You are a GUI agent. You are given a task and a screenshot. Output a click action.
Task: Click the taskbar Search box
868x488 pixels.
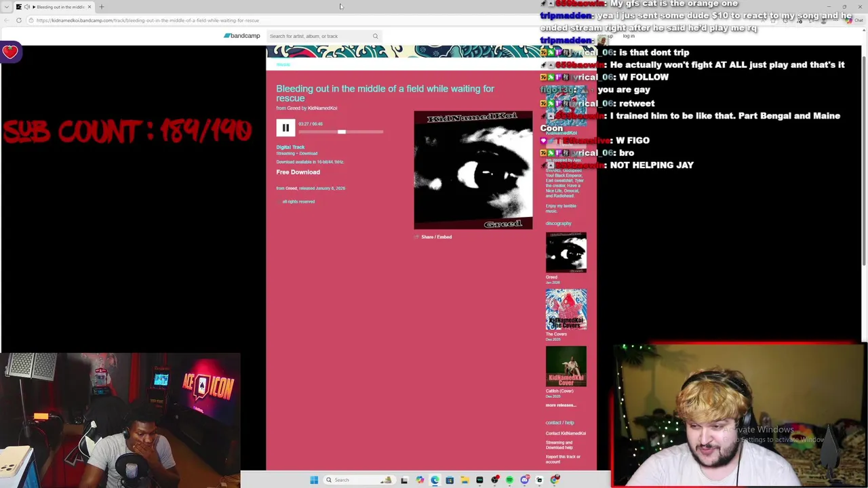[x=359, y=480]
